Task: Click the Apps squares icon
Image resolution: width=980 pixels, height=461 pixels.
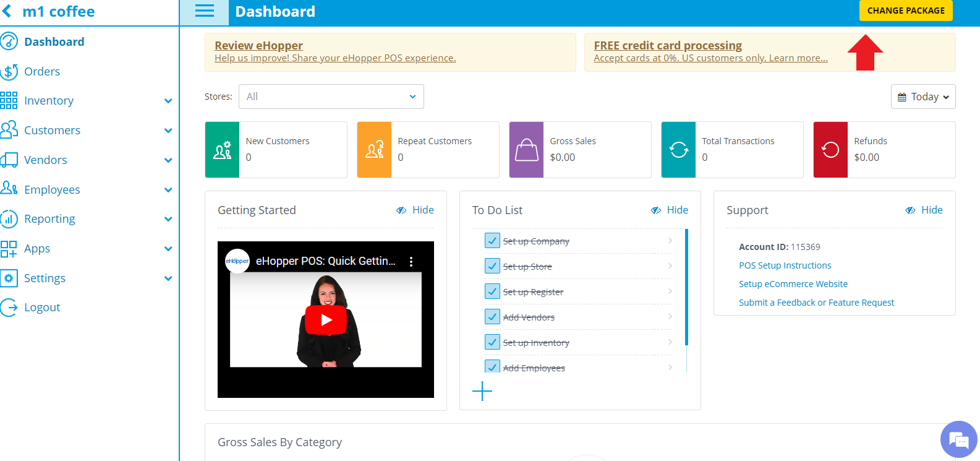Action: [9, 249]
